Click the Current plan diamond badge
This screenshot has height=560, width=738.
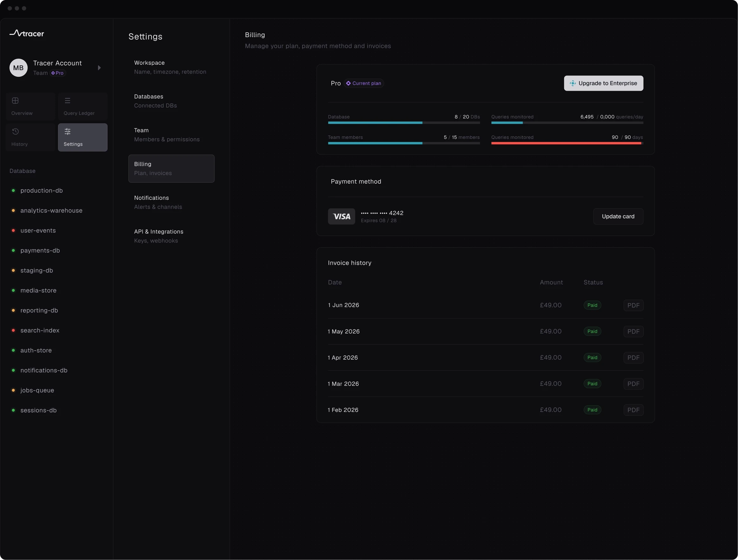point(364,83)
